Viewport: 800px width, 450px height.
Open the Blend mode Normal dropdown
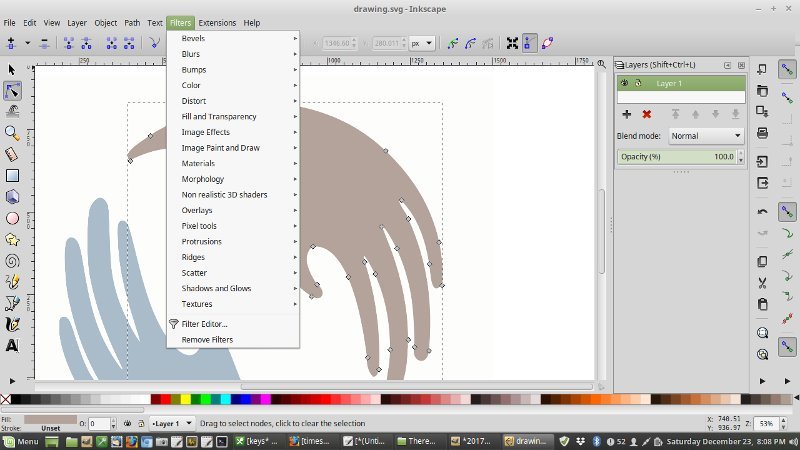pyautogui.click(x=706, y=136)
